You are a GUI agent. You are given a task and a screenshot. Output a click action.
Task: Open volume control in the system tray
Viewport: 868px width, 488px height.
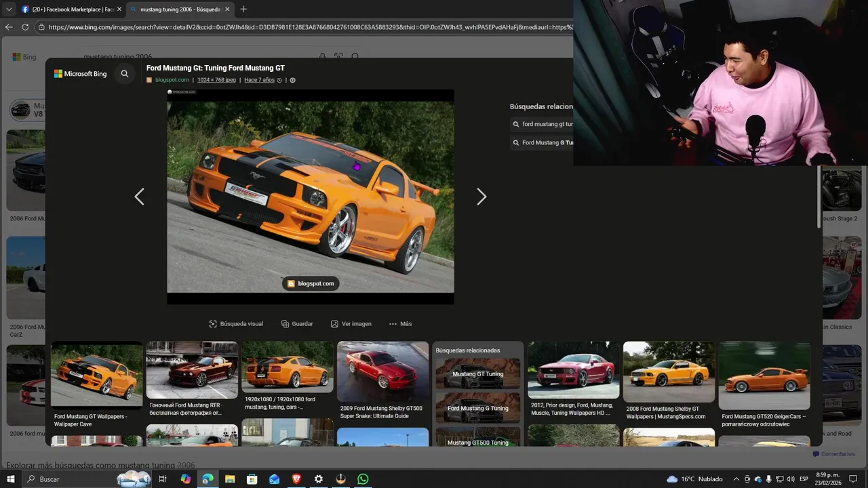791,479
